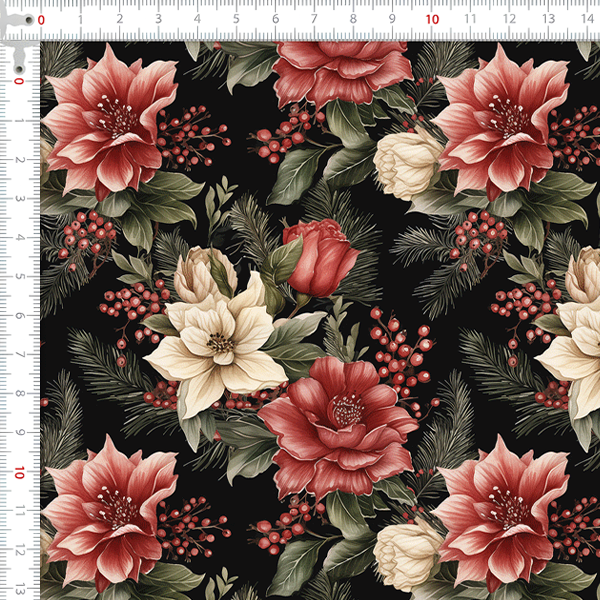The height and width of the screenshot is (600, 600).
Task: Click the number 11 on the vertical ruler
Action: (20, 512)
